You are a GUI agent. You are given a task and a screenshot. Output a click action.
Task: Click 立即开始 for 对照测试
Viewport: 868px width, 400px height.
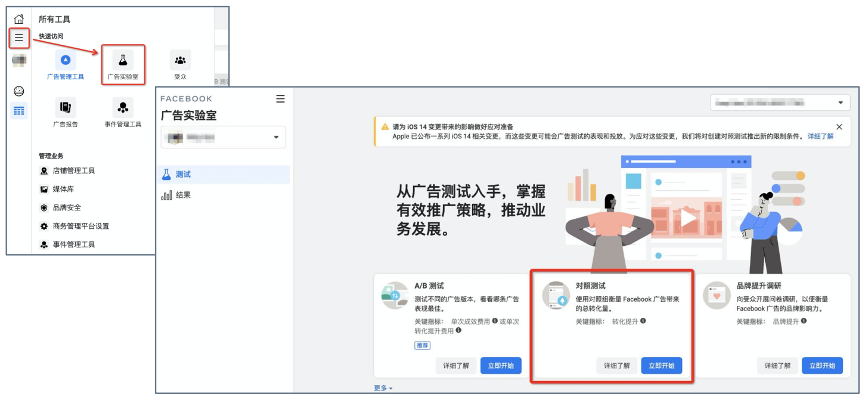662,366
